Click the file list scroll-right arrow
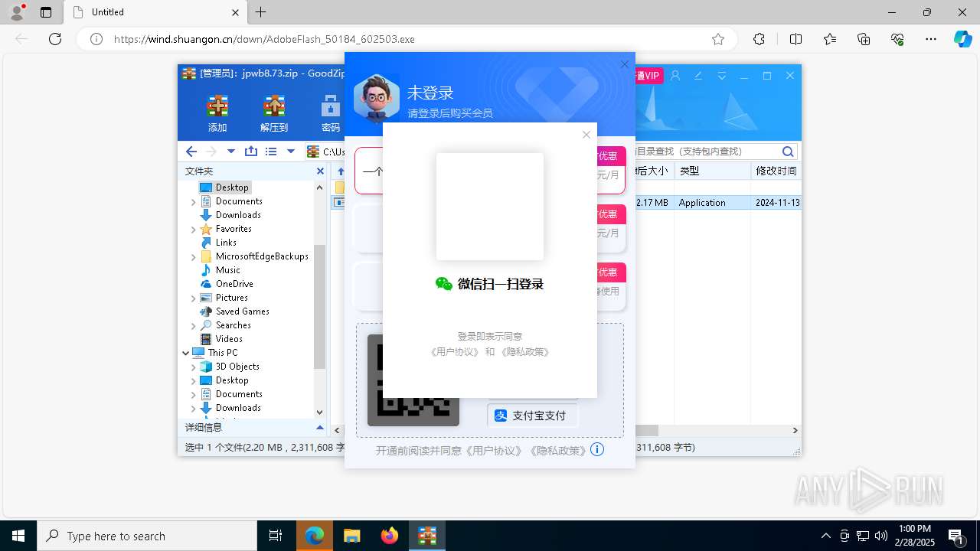This screenshot has width=980, height=551. click(795, 431)
